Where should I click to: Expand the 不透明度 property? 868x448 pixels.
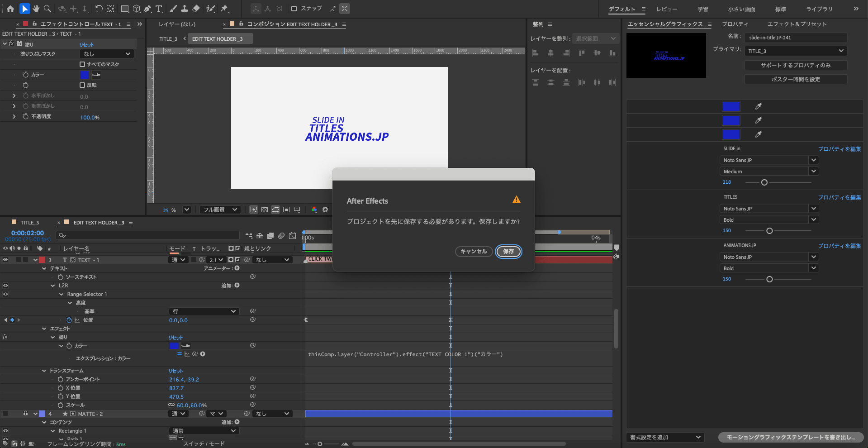[14, 117]
